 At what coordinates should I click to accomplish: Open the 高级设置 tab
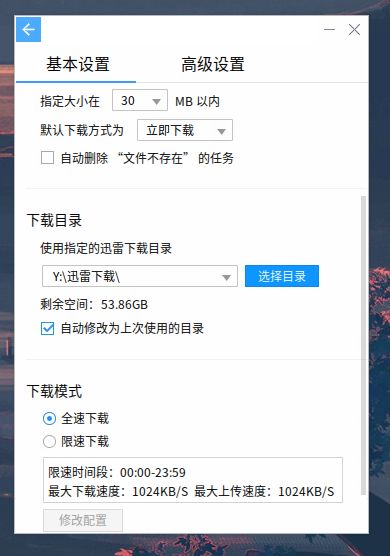(x=213, y=65)
